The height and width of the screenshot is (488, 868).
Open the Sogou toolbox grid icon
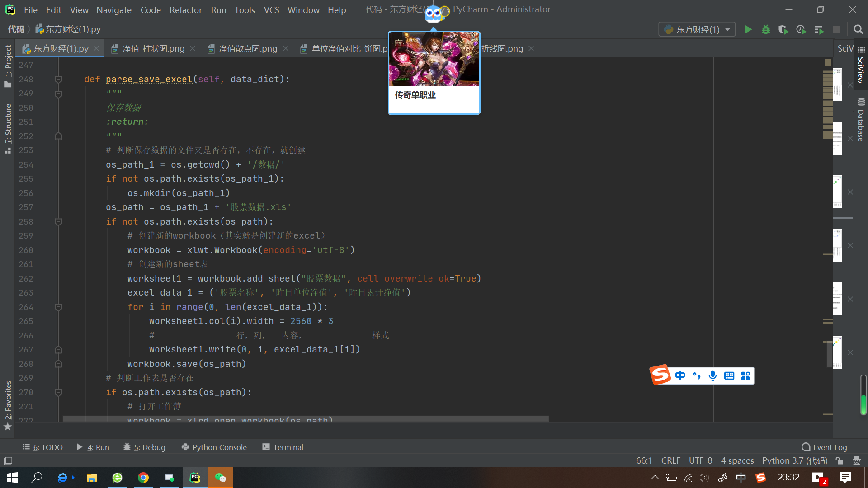(x=745, y=375)
